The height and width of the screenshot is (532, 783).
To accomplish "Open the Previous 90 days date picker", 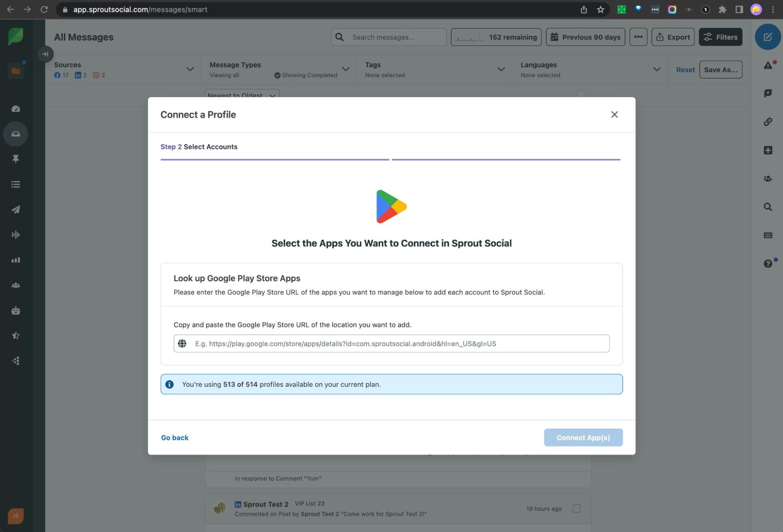I will click(x=585, y=37).
